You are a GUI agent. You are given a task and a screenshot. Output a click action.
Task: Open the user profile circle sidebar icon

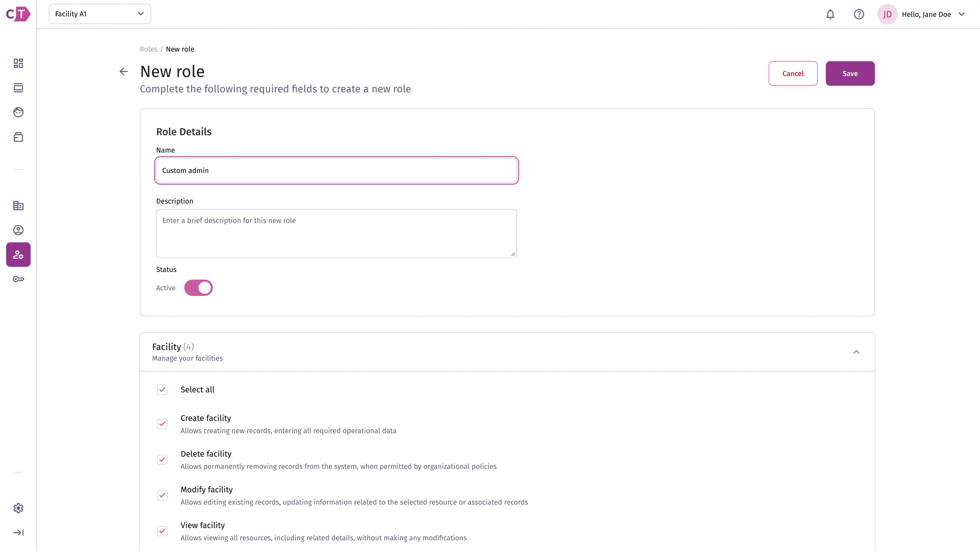(18, 230)
